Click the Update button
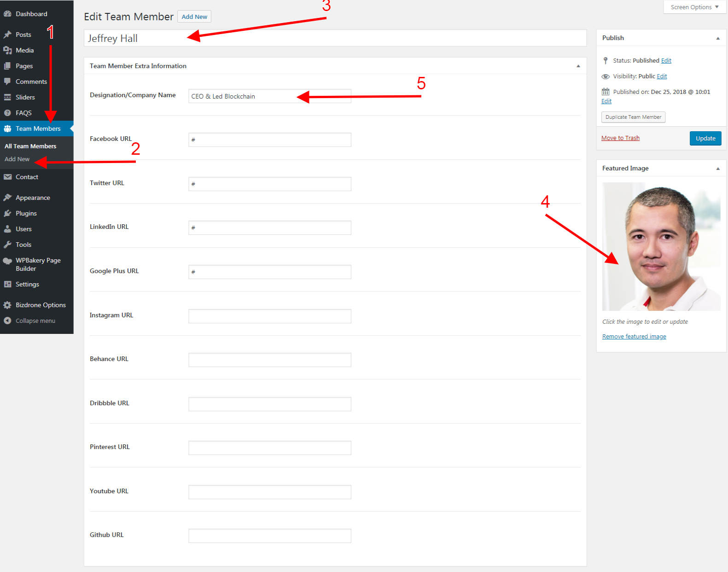Screen dimensions: 728x572 click(x=705, y=138)
